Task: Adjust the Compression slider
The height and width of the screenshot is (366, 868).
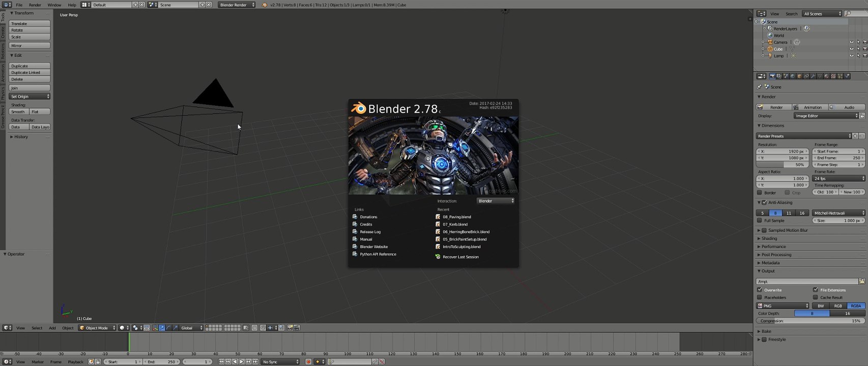Action: coord(810,321)
